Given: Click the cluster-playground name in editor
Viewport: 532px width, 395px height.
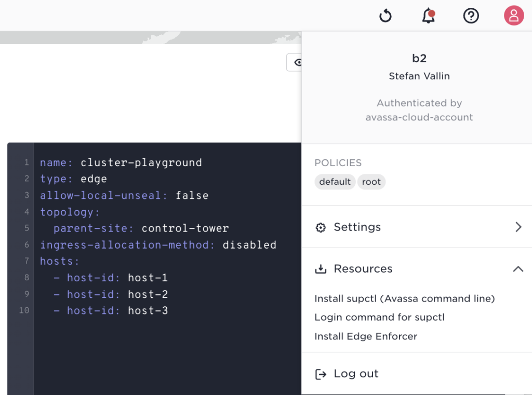Looking at the screenshot, I should (x=141, y=162).
